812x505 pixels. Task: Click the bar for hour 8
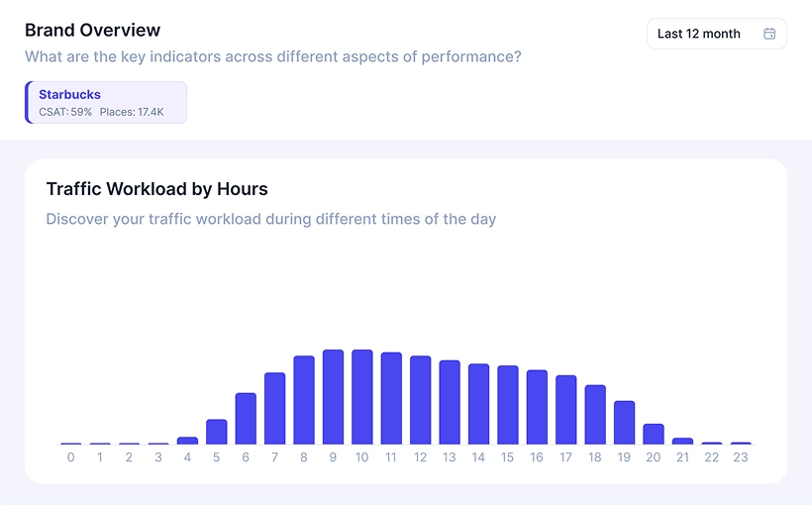pos(304,400)
